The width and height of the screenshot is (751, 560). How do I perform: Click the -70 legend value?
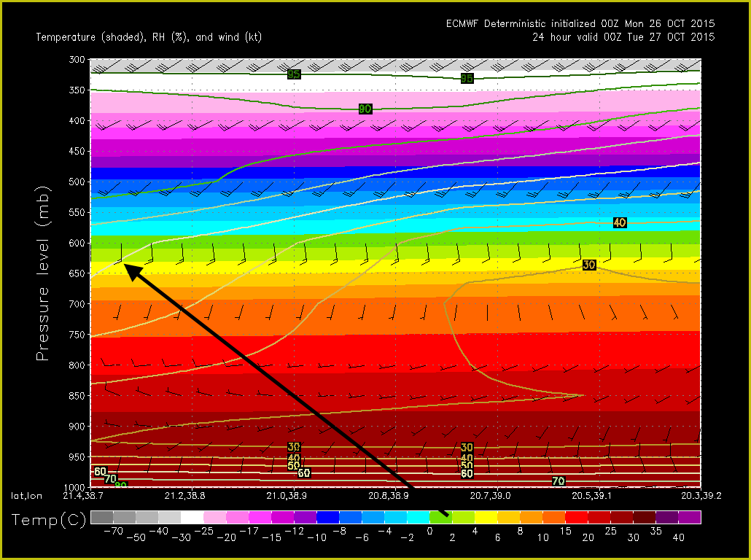pos(113,531)
